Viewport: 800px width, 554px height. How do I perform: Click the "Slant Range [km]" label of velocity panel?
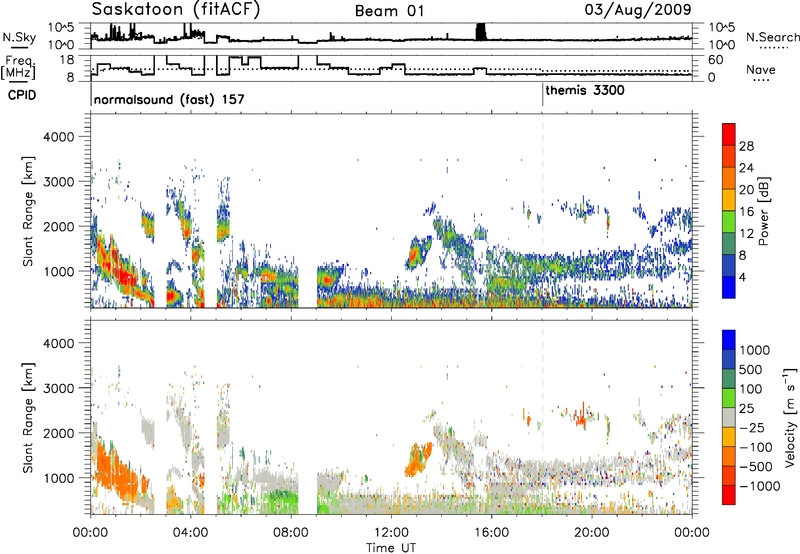pyautogui.click(x=28, y=418)
